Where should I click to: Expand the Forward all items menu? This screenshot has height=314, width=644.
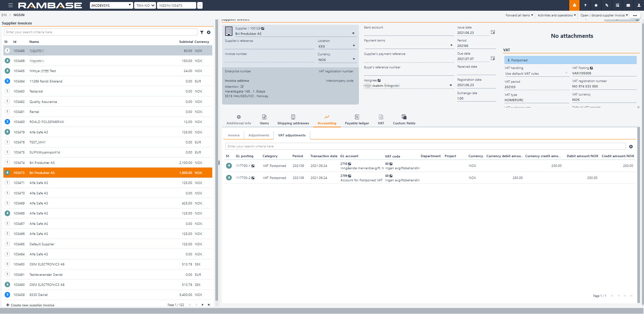[519, 15]
